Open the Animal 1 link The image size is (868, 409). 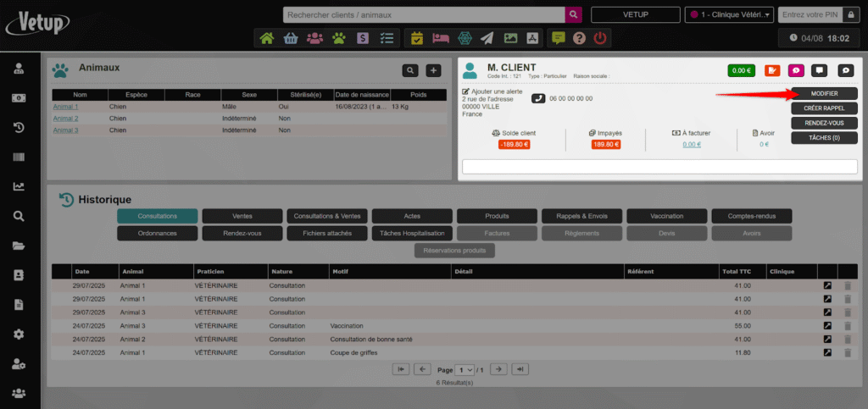tap(65, 107)
